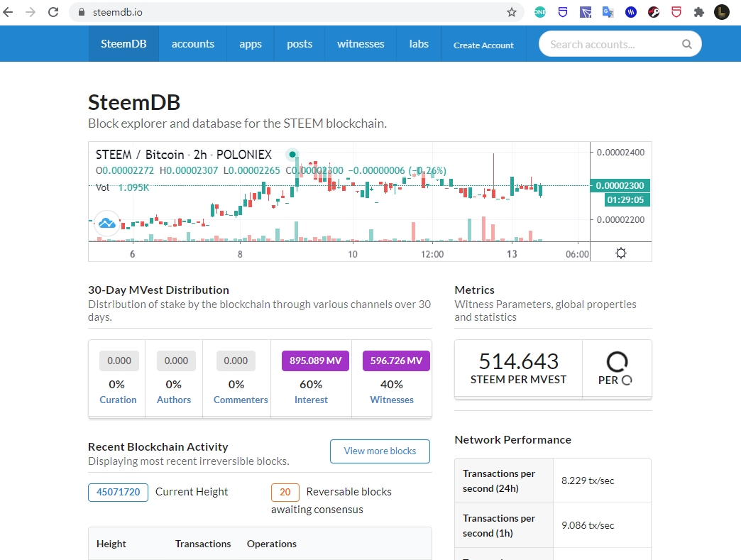Open the accounts menu
The width and height of the screenshot is (741, 560).
coord(192,44)
